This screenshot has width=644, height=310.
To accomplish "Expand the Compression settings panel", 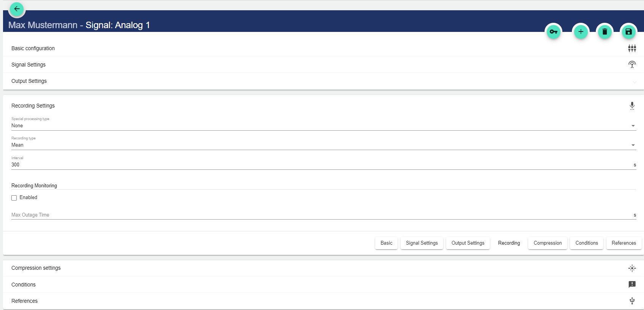I will click(36, 268).
